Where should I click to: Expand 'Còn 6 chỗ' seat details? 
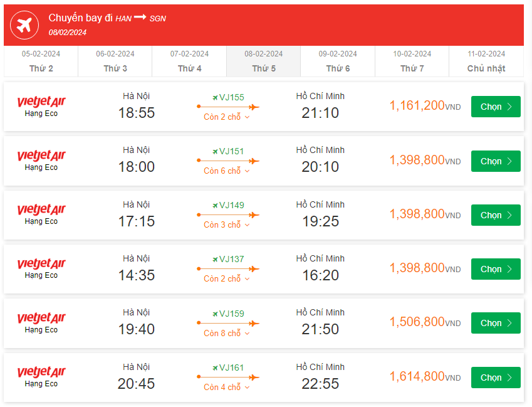point(227,171)
